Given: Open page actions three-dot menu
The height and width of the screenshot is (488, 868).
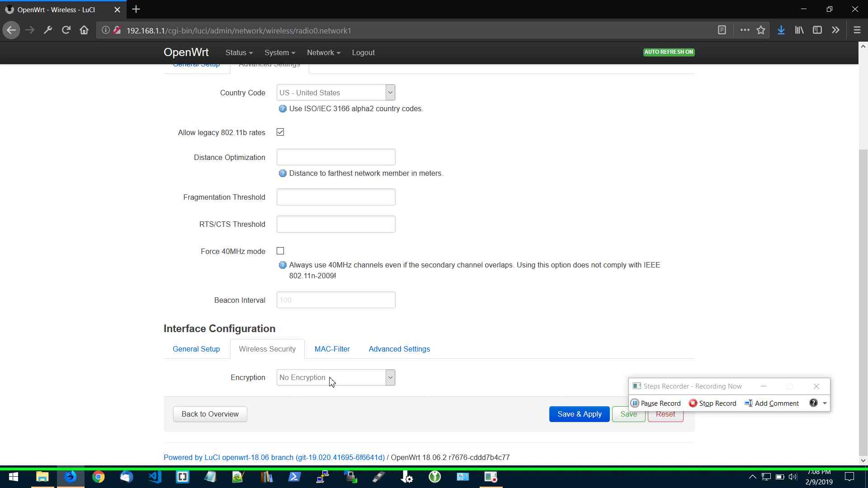Looking at the screenshot, I should [x=745, y=30].
